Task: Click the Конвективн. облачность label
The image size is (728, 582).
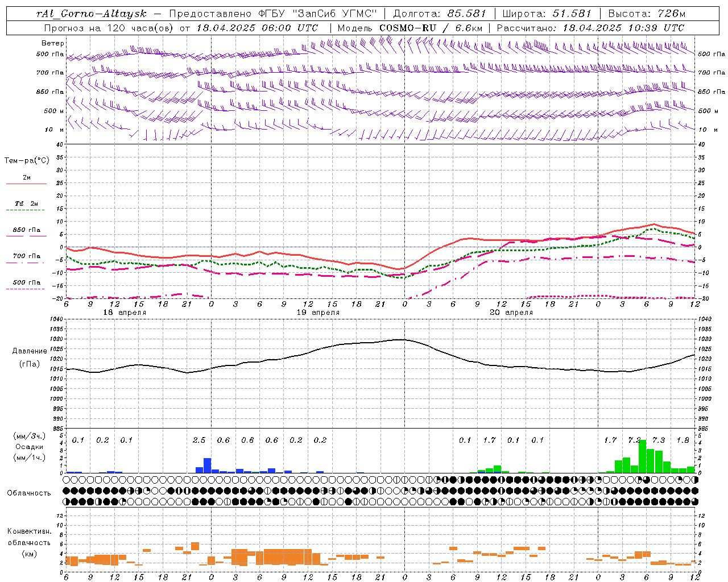Action: pyautogui.click(x=29, y=537)
